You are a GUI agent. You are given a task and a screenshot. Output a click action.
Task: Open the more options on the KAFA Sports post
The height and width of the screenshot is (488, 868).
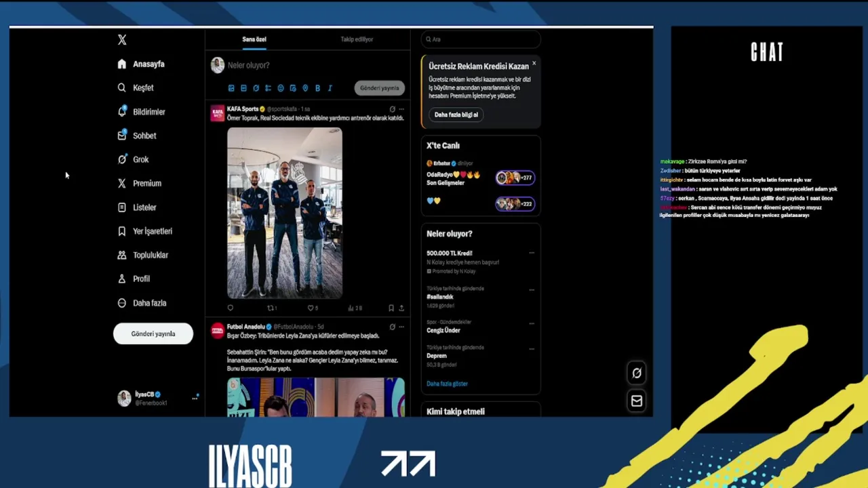click(x=401, y=109)
